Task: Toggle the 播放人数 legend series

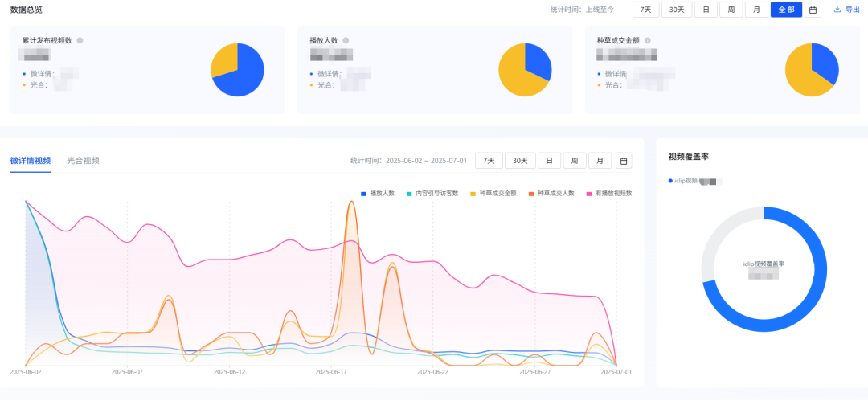Action: tap(378, 194)
